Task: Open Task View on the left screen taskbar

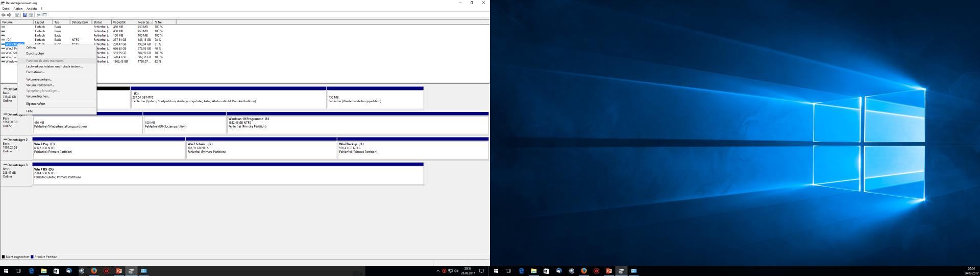Action: click(18, 271)
